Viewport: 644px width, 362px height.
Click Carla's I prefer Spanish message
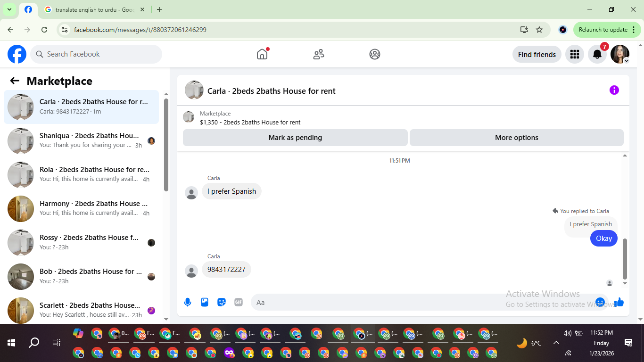pyautogui.click(x=231, y=191)
